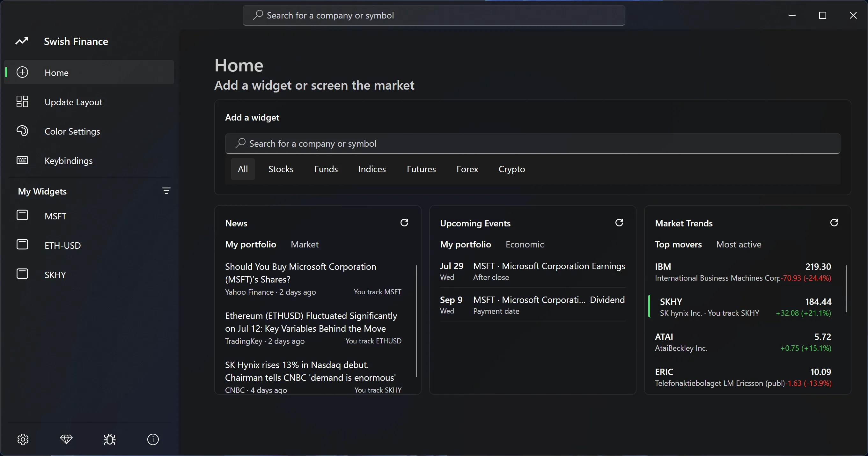Open Jul 29 MSFT Earnings event
The image size is (868, 456).
(x=533, y=271)
